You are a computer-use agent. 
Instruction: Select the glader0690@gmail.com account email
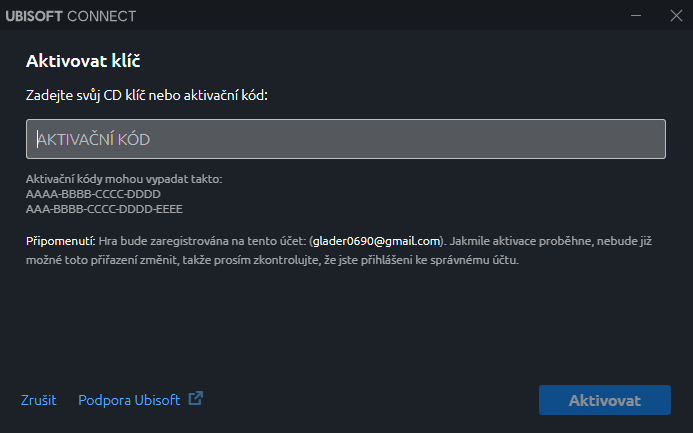[377, 241]
